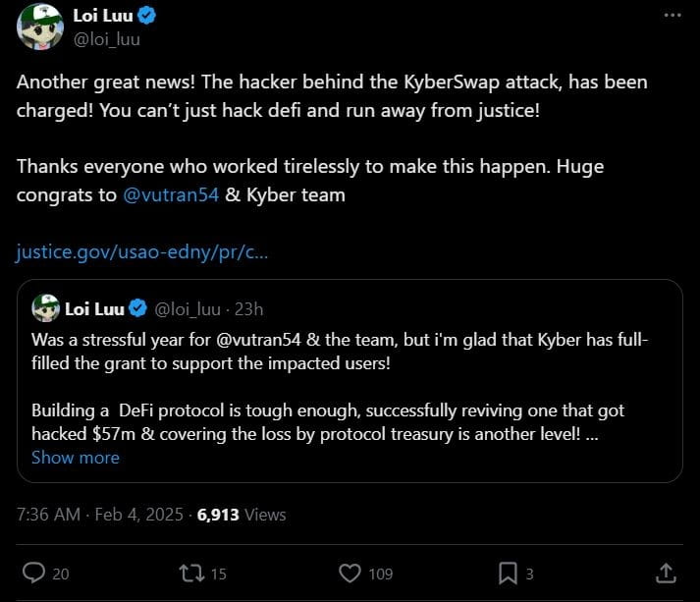Click the @loi_luu handle under the name

click(x=108, y=39)
